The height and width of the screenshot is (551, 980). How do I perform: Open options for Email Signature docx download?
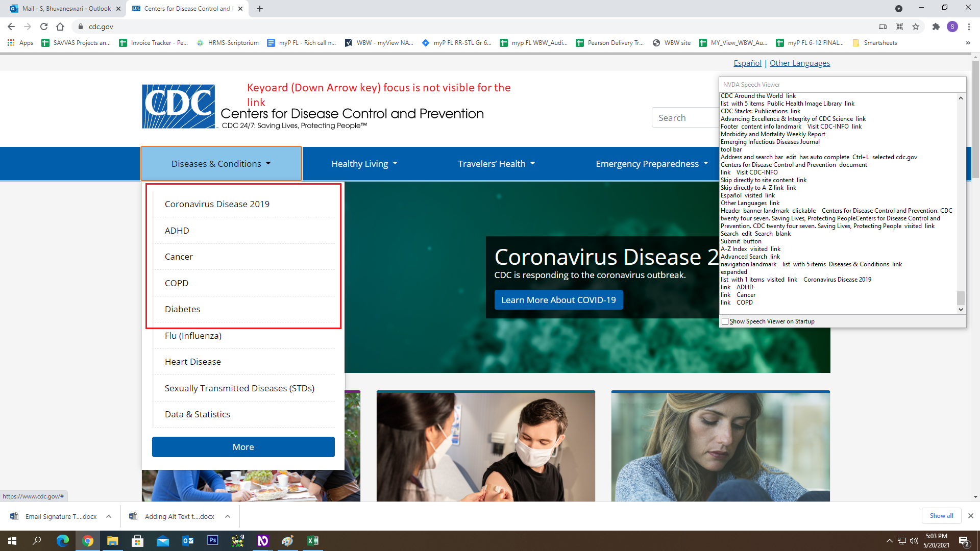109,516
